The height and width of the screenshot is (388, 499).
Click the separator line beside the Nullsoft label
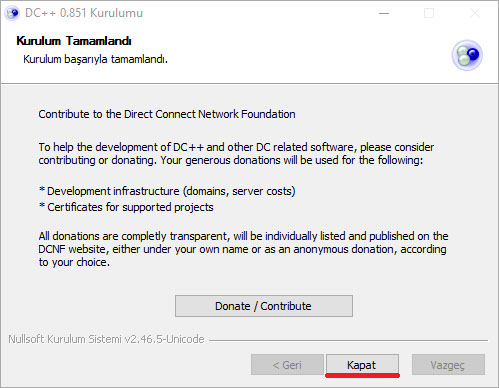348,340
